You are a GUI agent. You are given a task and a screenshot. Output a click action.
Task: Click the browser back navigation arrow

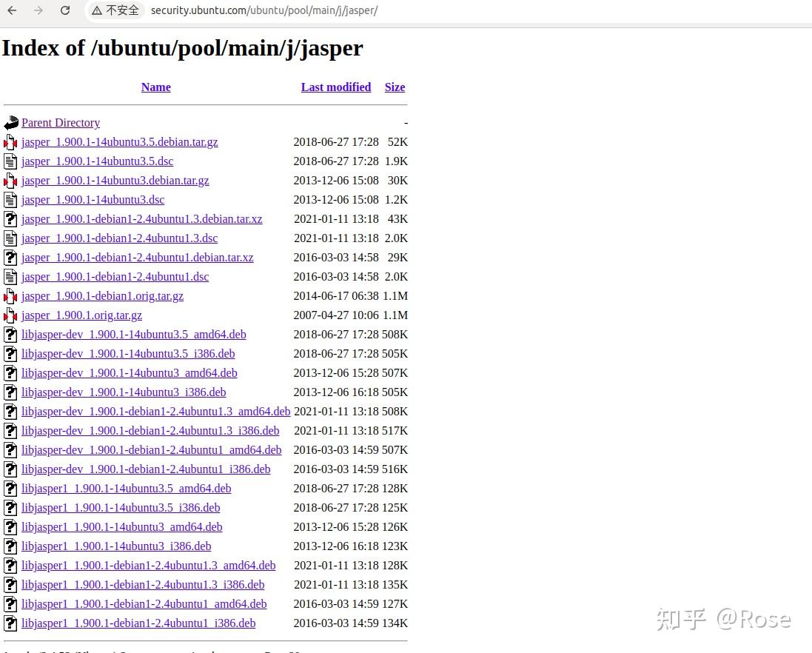[11, 10]
